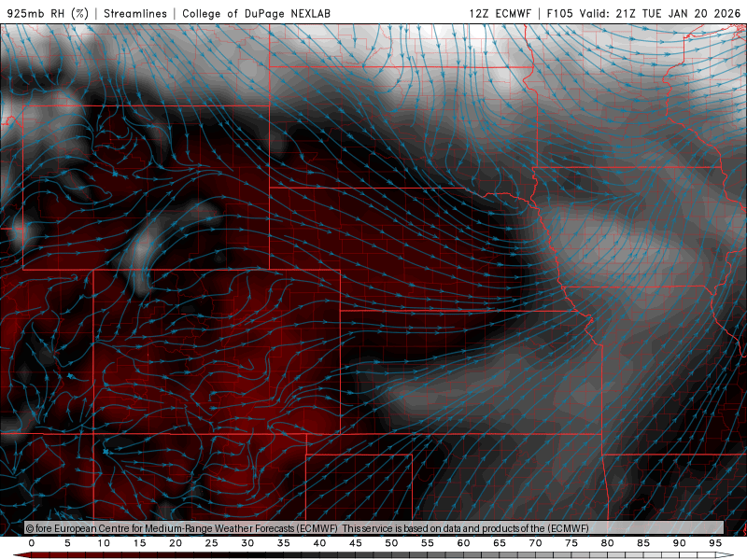Click the colorbar value 0 label
The height and width of the screenshot is (560, 747).
point(32,543)
